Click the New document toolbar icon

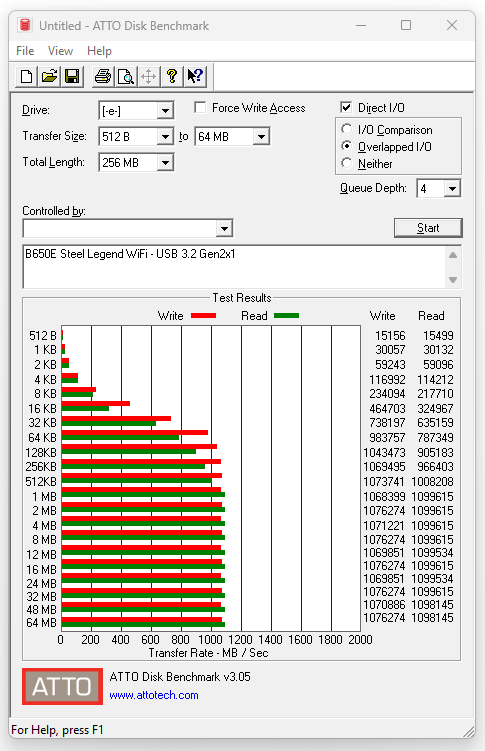26,77
